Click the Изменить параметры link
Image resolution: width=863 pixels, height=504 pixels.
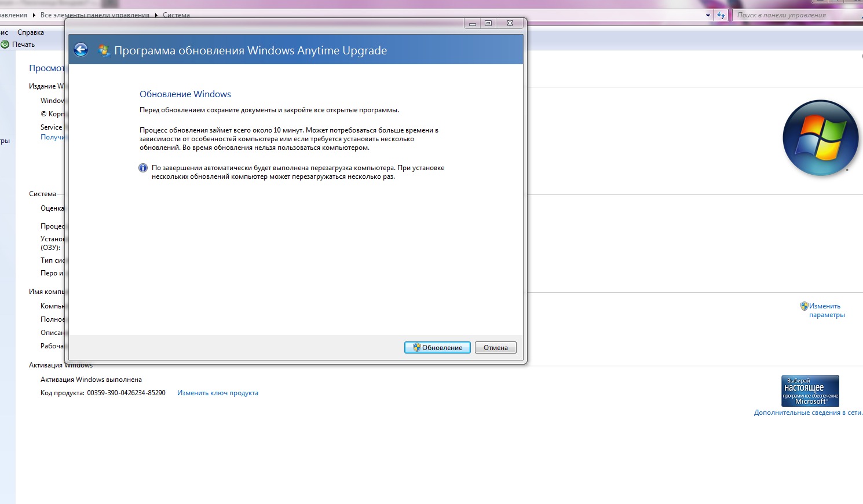pos(827,310)
